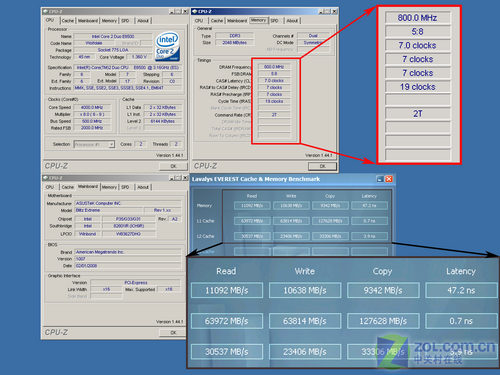Close the Lavalys EVEREST benchmark window

tap(389, 179)
